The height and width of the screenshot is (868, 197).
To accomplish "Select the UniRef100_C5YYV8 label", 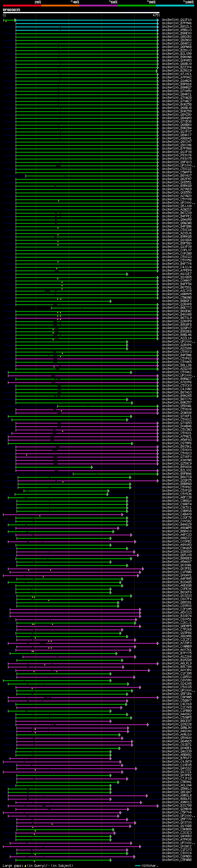I will (x=176, y=200).
